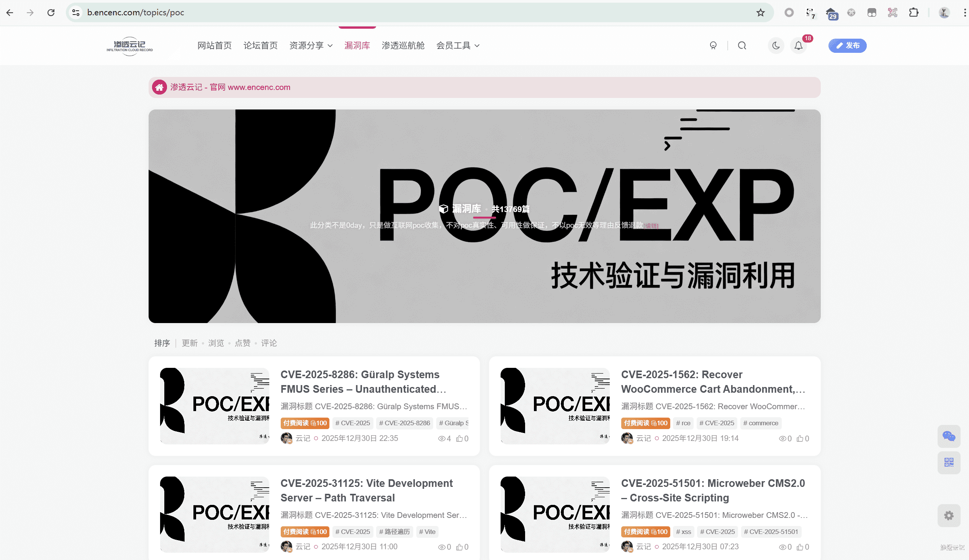Open WeChat sharing via floating chat icon

[x=948, y=436]
